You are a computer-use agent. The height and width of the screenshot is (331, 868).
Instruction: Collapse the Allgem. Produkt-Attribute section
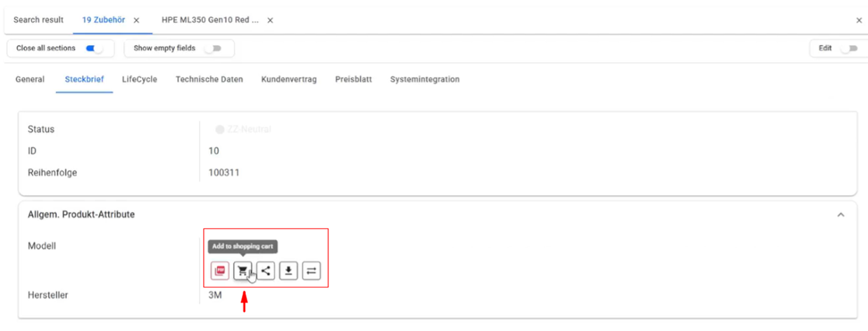(x=840, y=214)
